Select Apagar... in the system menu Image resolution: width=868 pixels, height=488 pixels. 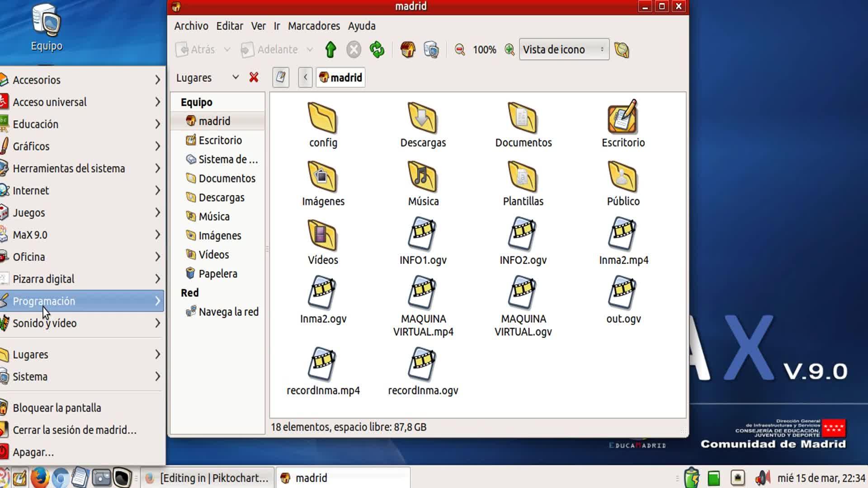33,452
